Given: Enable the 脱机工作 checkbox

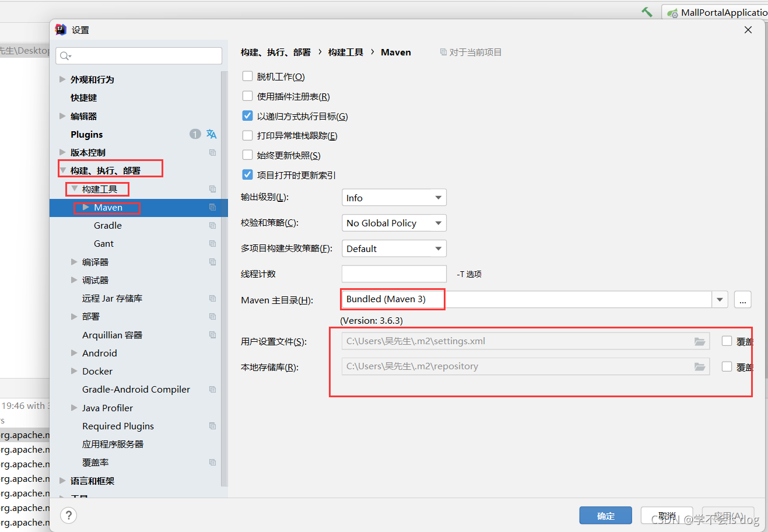Looking at the screenshot, I should pyautogui.click(x=247, y=76).
